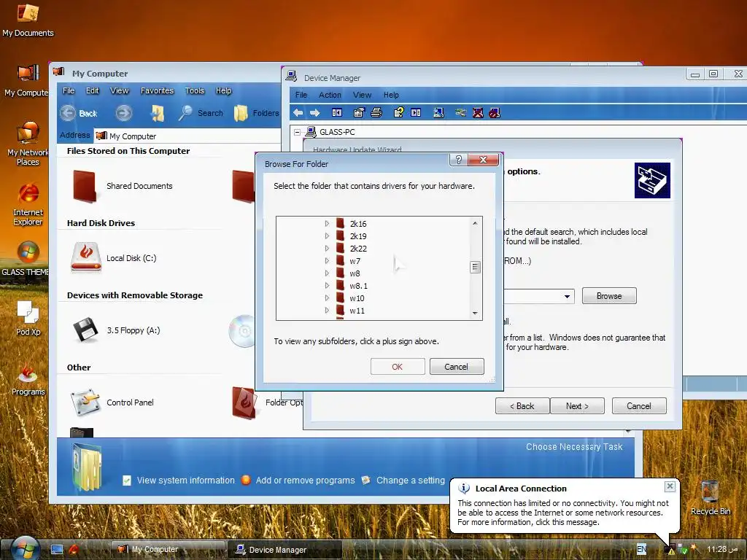Open Action menu in Device Manager
The width and height of the screenshot is (747, 560).
pos(330,95)
